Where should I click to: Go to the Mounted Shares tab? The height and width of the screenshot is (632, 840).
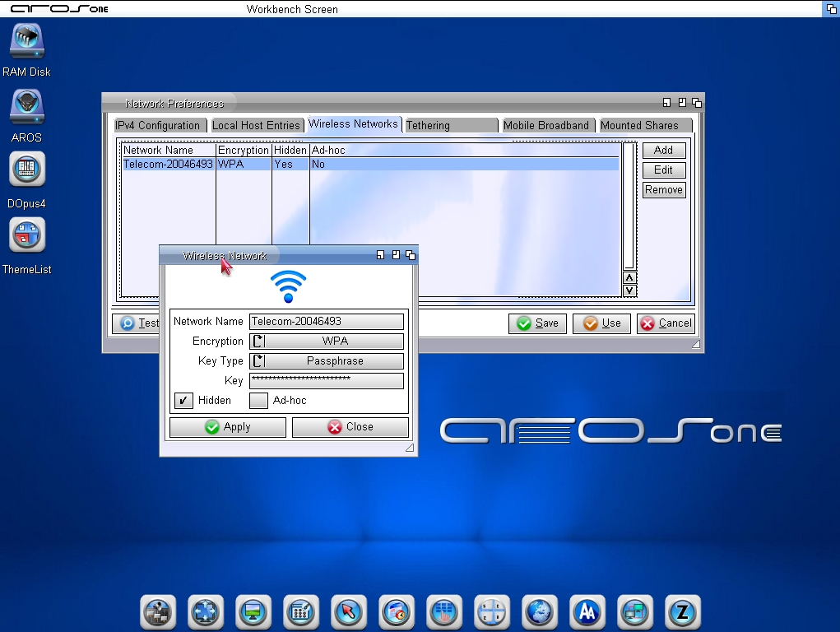coord(646,125)
